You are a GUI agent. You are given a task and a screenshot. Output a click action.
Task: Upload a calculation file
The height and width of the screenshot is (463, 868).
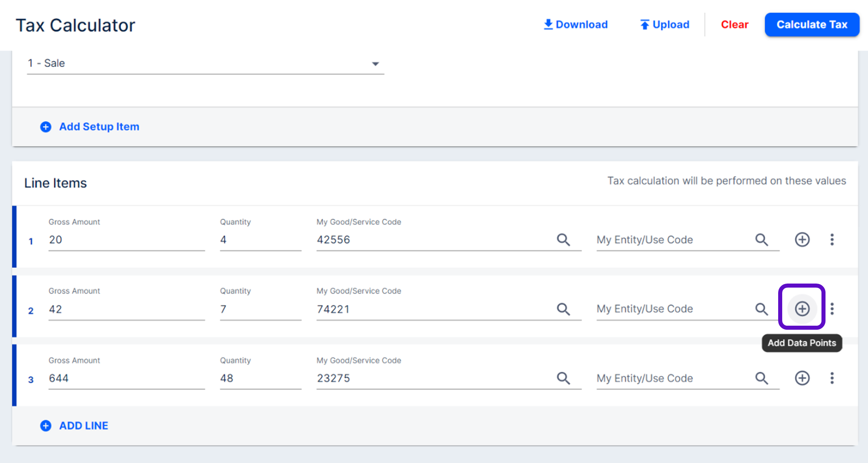pos(664,25)
